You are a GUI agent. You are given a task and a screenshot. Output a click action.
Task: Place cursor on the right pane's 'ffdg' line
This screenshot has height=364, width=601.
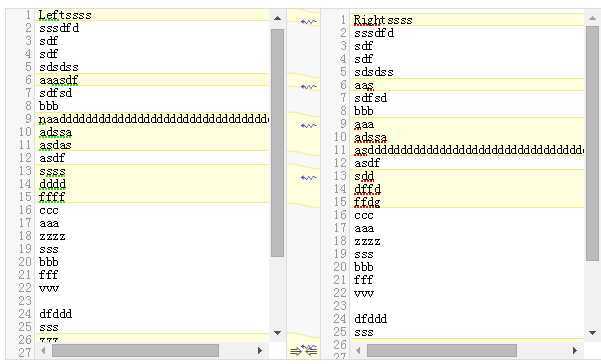[x=467, y=202]
